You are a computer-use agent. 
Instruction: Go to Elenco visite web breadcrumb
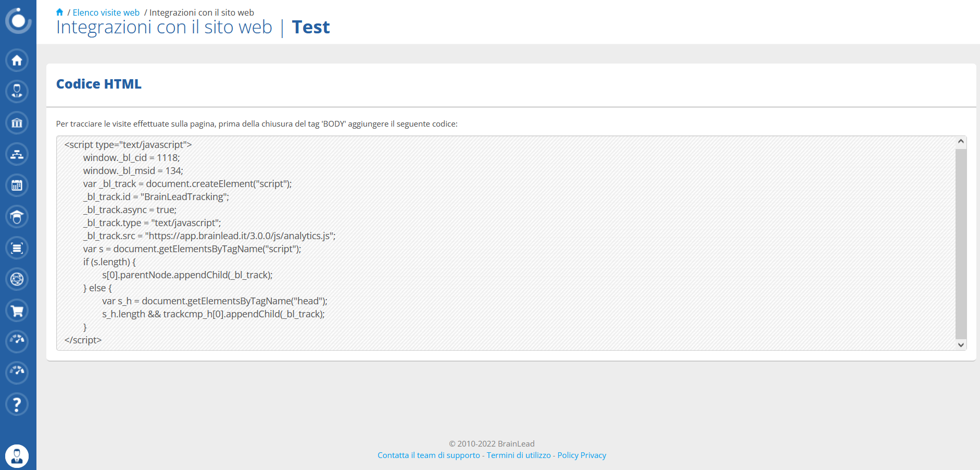click(106, 13)
